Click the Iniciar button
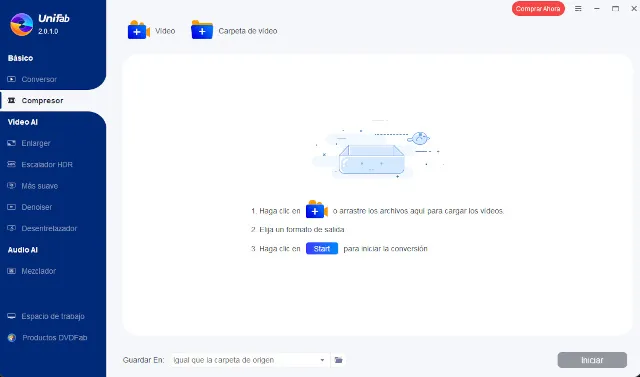Viewport: 640px width, 377px height. 592,360
